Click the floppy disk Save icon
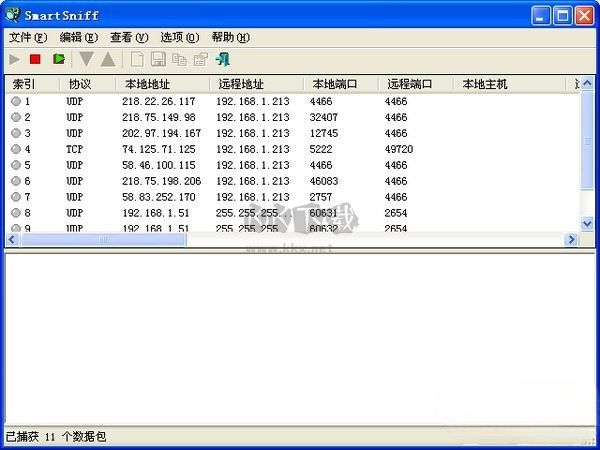The image size is (600, 450). tap(158, 59)
